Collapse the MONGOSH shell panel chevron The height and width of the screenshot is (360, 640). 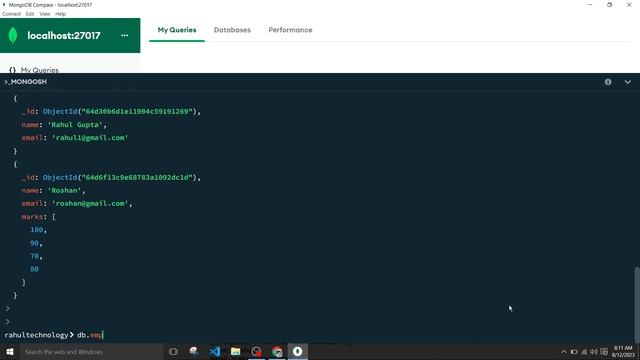click(x=627, y=82)
